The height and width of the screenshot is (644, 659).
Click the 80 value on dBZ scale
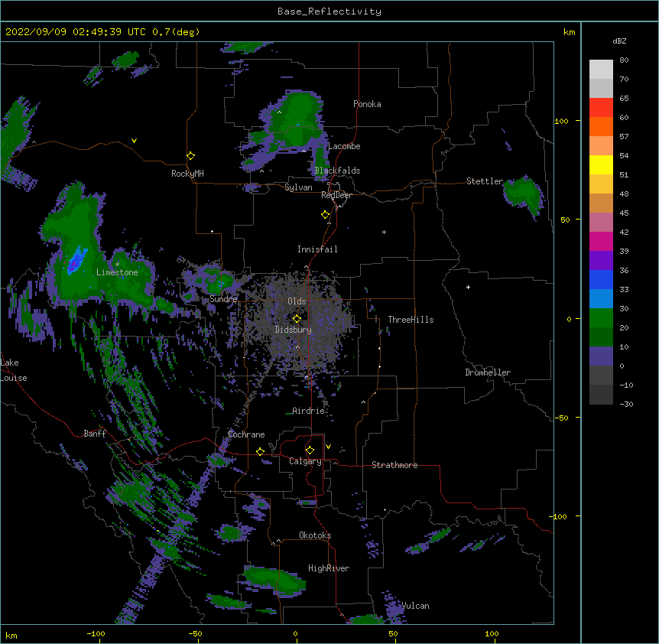(624, 60)
